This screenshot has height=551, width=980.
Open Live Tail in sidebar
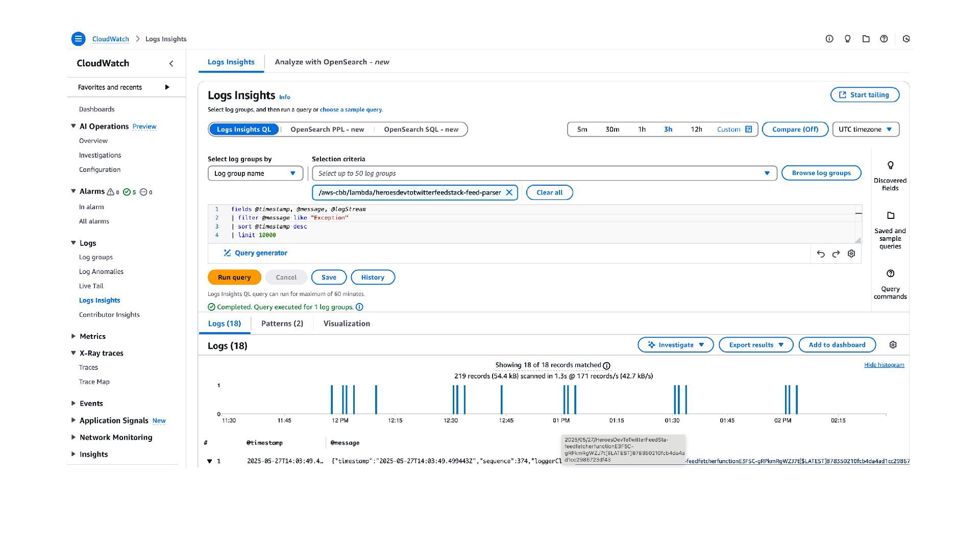pyautogui.click(x=91, y=286)
